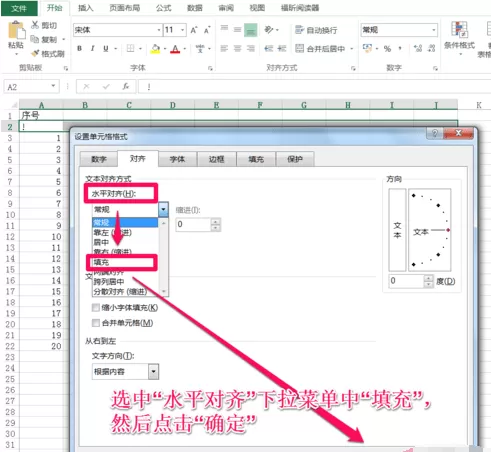Click increase indent icon

(x=282, y=49)
